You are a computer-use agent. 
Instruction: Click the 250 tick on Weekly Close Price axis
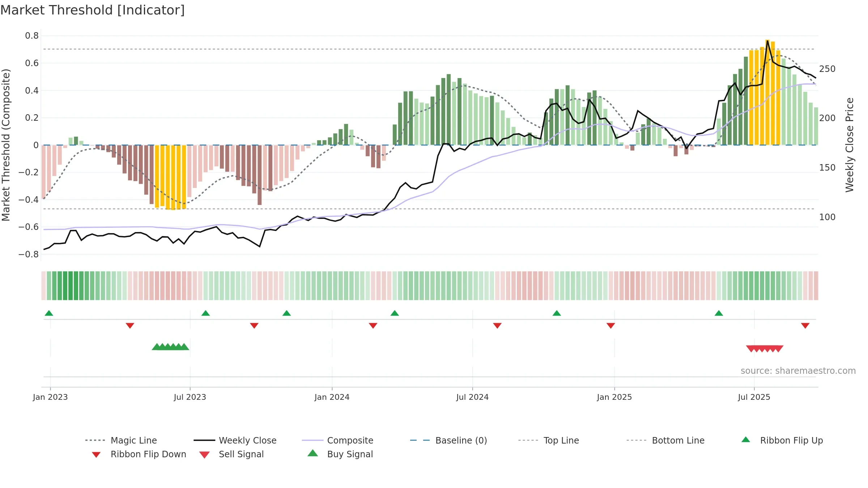pos(827,69)
